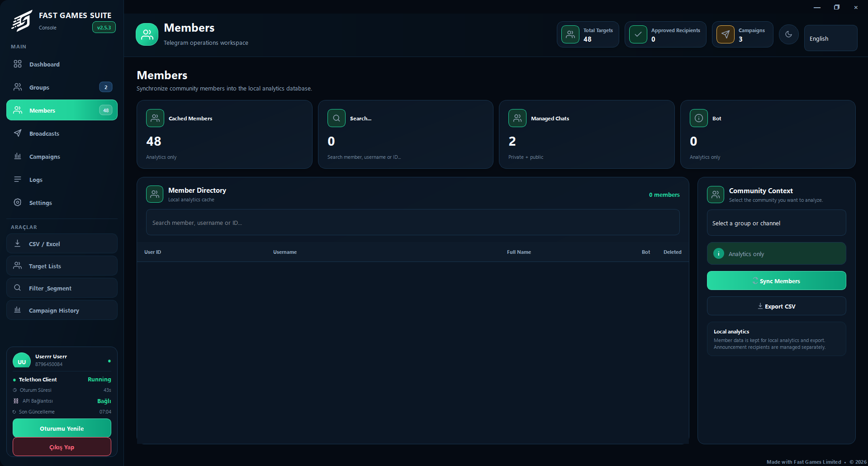Focus the Member Directory search field

tap(413, 223)
